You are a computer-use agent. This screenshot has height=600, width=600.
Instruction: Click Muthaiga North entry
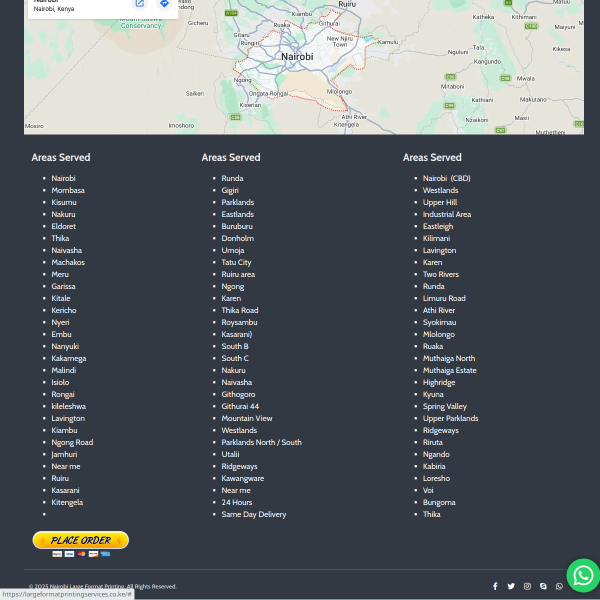tap(449, 358)
